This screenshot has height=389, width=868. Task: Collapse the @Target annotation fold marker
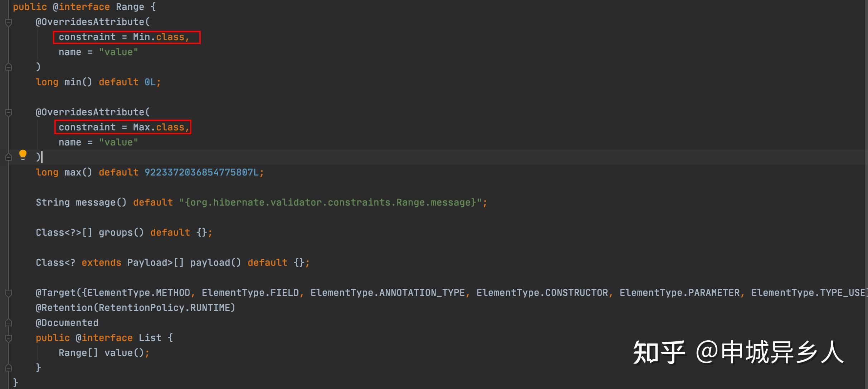[x=9, y=293]
